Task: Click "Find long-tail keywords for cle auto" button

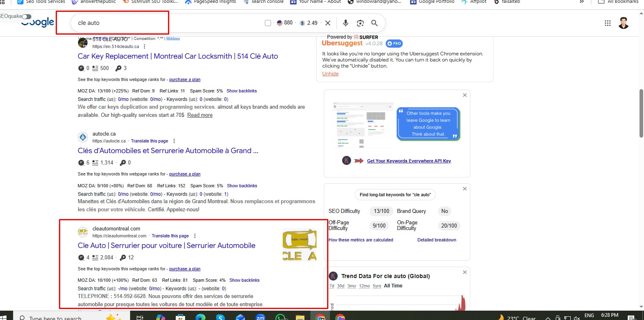Action: tap(395, 195)
